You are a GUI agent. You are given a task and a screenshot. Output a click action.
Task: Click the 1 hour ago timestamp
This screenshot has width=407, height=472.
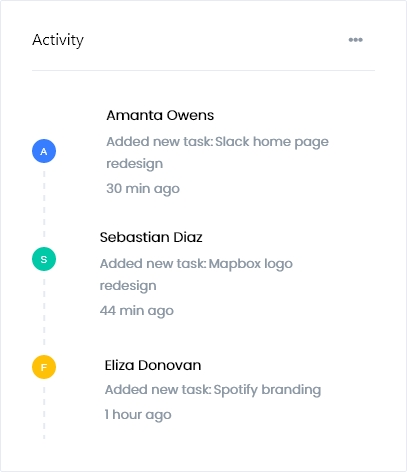(x=138, y=415)
